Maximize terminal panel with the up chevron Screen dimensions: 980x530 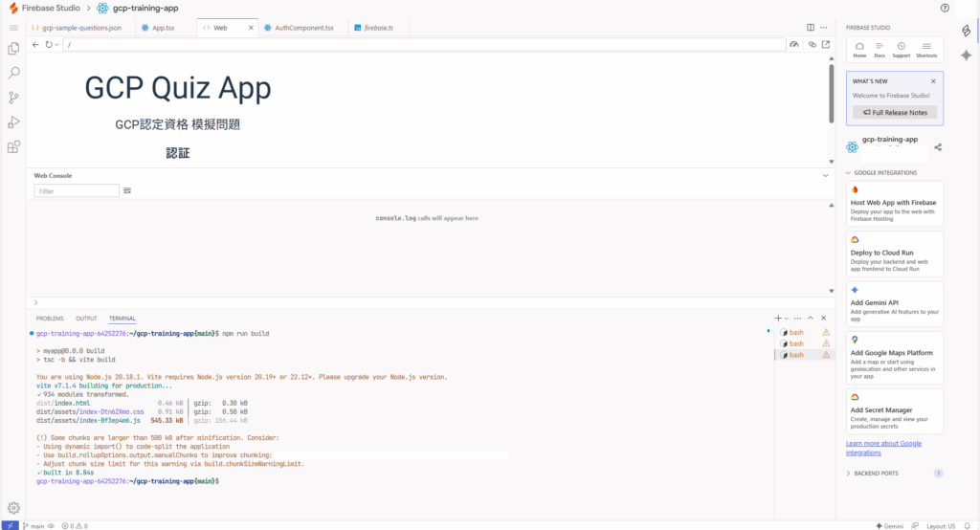(x=810, y=318)
